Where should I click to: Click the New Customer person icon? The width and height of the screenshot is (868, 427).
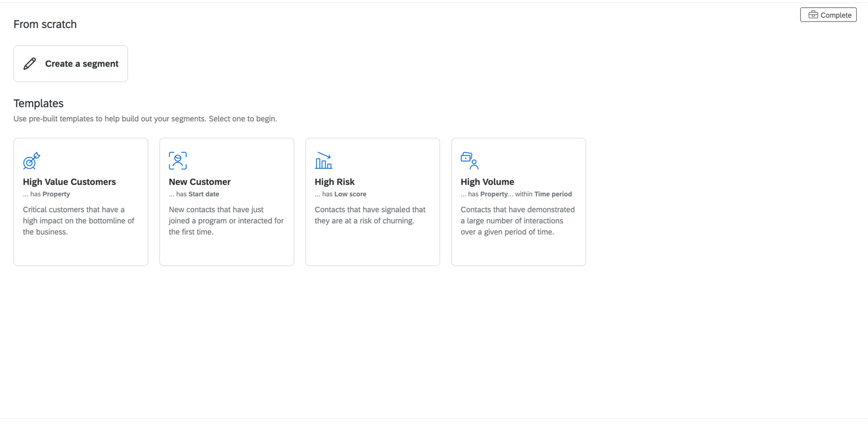pyautogui.click(x=178, y=161)
